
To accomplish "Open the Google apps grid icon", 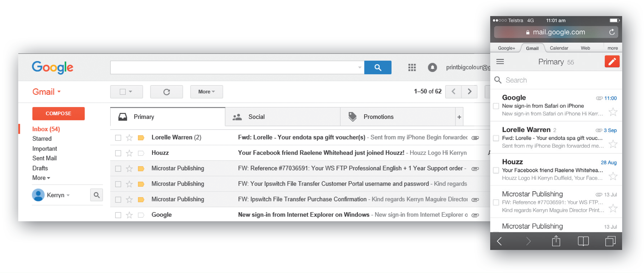I will click(x=412, y=67).
